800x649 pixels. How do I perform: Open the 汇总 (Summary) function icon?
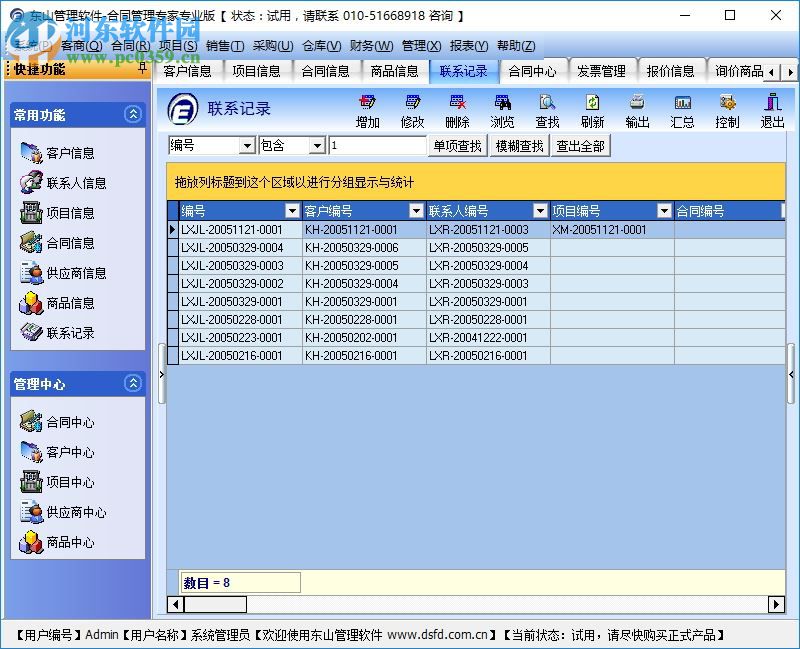(682, 110)
